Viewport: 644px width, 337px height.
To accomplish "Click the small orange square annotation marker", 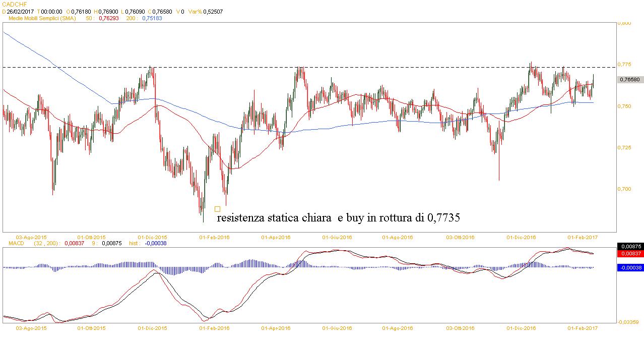I will 217,209.
